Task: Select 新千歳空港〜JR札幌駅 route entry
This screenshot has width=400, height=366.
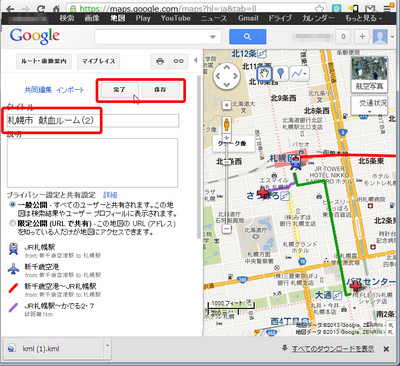Action: (x=60, y=286)
